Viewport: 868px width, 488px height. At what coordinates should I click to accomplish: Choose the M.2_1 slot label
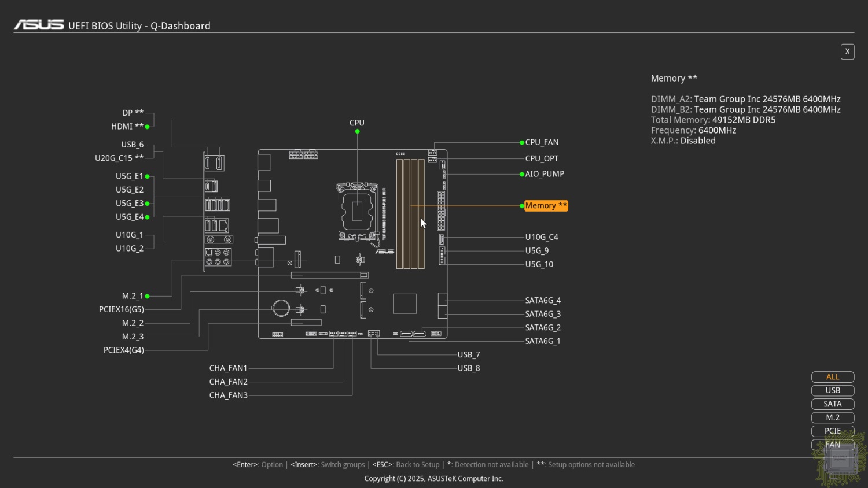tap(133, 296)
